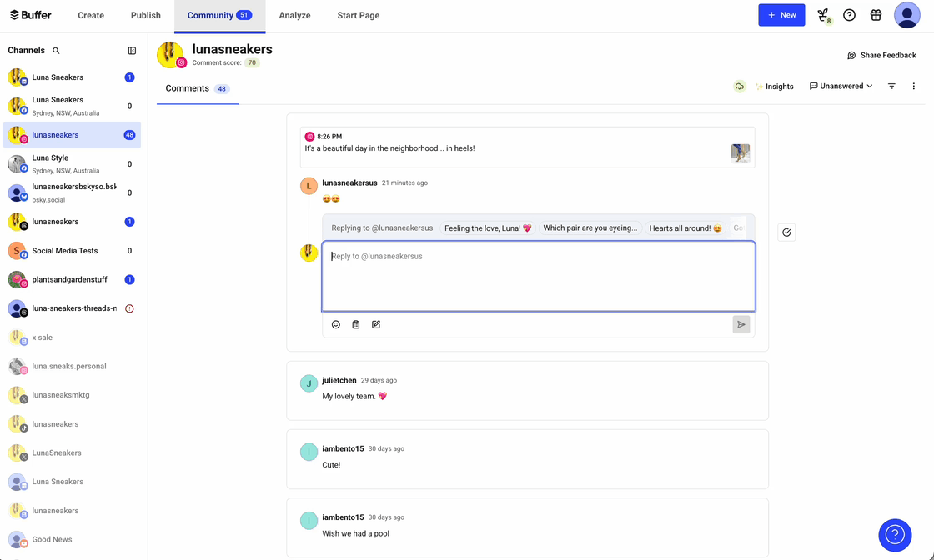Open the three-dot more options menu
The image size is (934, 560).
pyautogui.click(x=914, y=87)
